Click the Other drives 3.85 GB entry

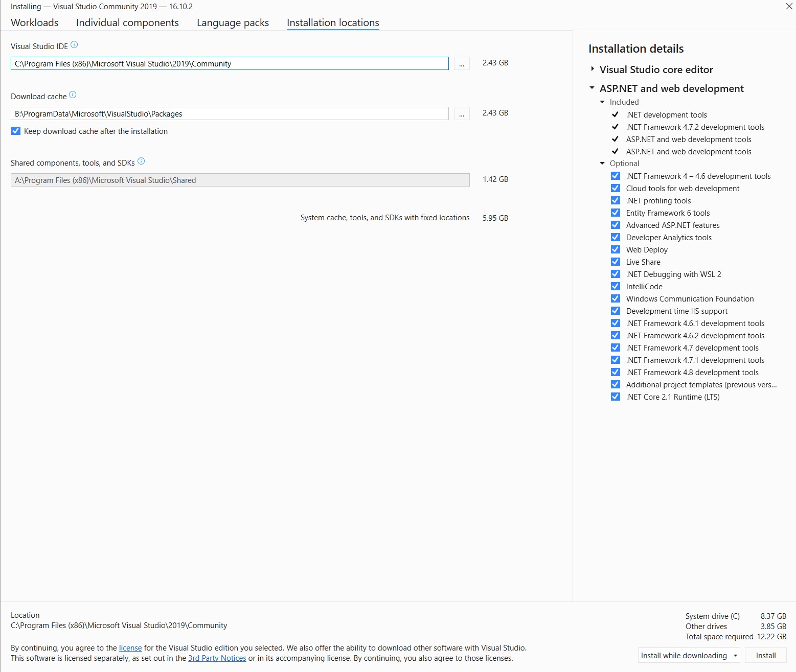(x=736, y=627)
